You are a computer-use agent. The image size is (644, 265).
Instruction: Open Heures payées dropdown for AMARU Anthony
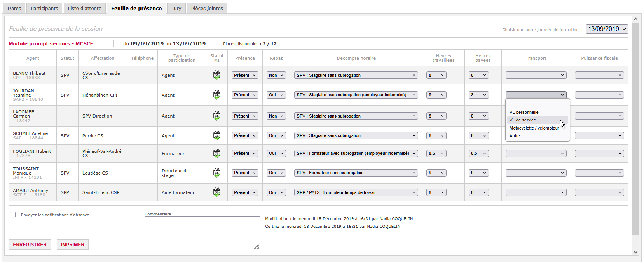click(x=479, y=192)
